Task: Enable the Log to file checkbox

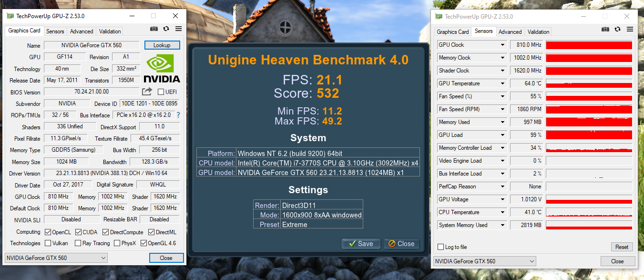Action: coord(440,247)
